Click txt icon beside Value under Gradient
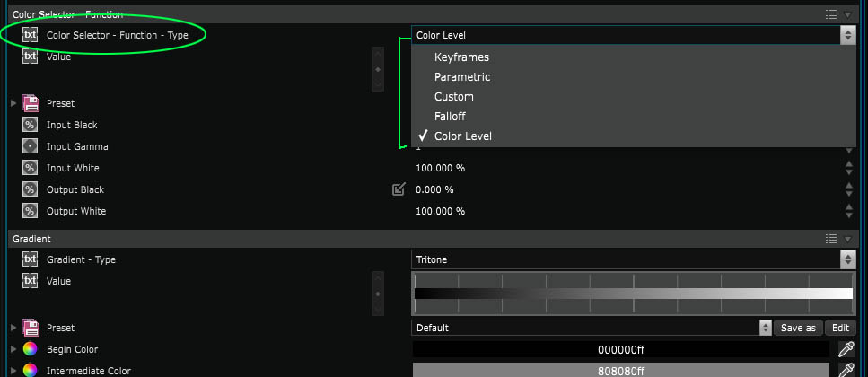868x377 pixels. click(30, 281)
